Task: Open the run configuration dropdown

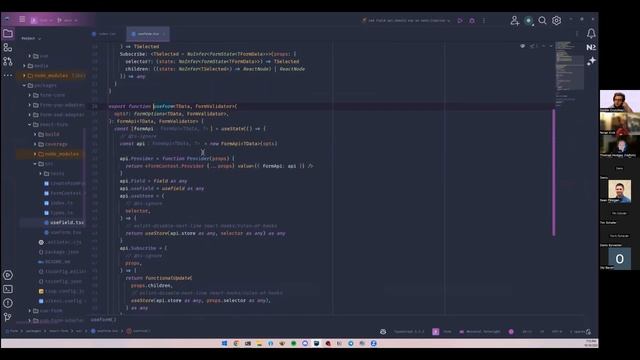Action: click(x=406, y=20)
